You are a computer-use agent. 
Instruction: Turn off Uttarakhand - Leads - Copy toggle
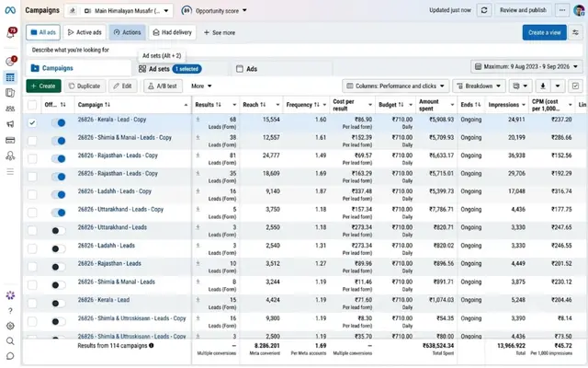[59, 213]
